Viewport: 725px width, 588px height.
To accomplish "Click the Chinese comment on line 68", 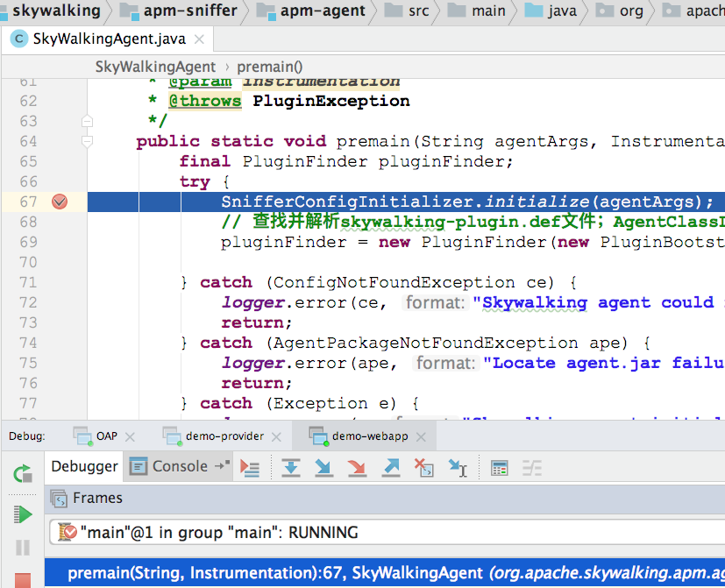I will [x=473, y=222].
